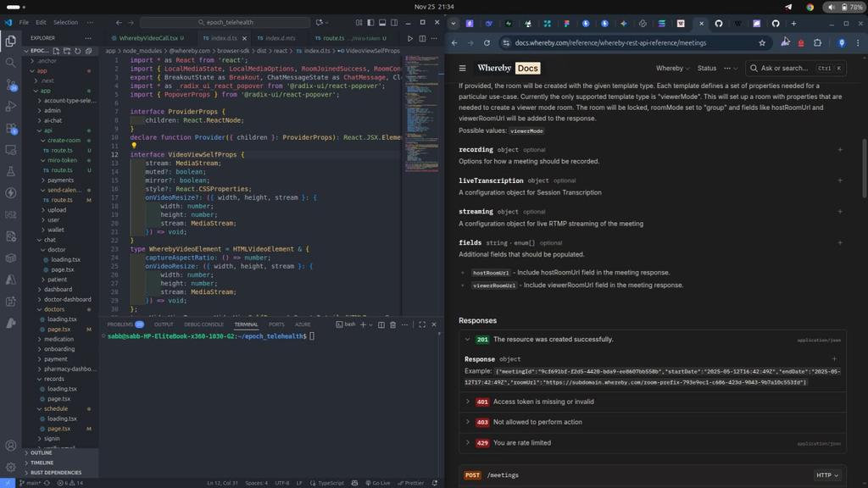Open the doctor-dashboard folder in Explorer
868x488 pixels.
(68, 299)
